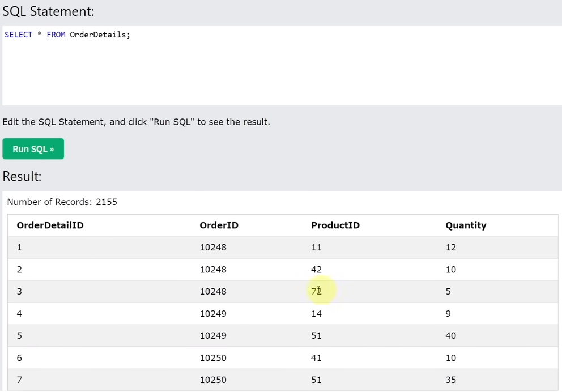
Task: Click OrderID 10249 in row 4
Action: click(x=213, y=313)
